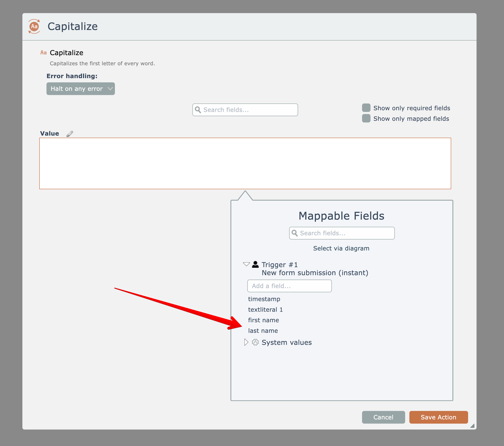Click the Mappable Fields search magnifier icon
Image resolution: width=504 pixels, height=446 pixels.
click(x=294, y=233)
